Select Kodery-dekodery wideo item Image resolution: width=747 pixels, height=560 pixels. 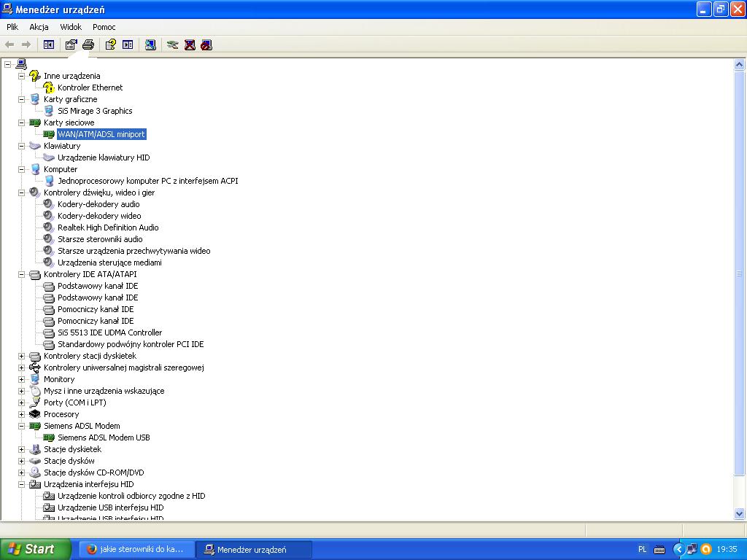click(99, 216)
